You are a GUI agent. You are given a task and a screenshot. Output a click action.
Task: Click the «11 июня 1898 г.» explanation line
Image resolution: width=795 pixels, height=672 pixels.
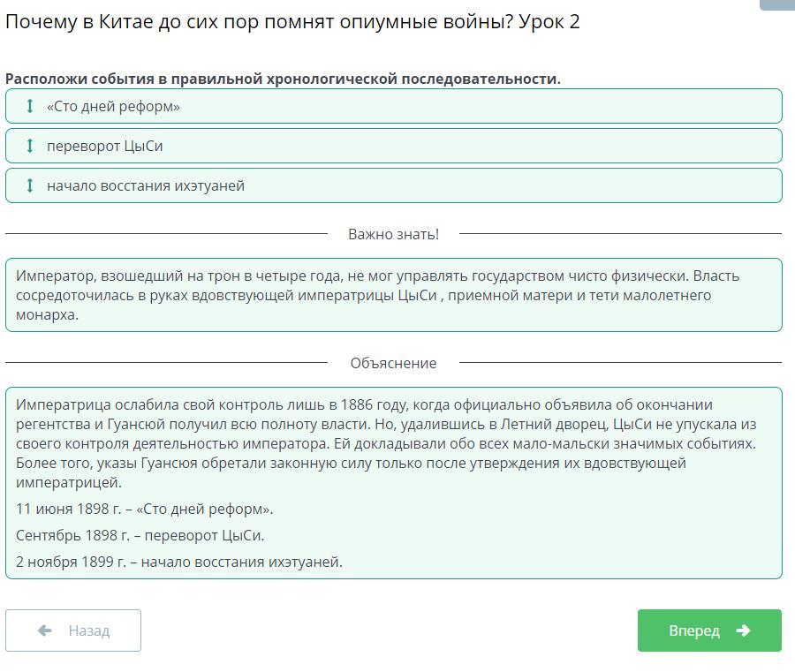point(144,509)
